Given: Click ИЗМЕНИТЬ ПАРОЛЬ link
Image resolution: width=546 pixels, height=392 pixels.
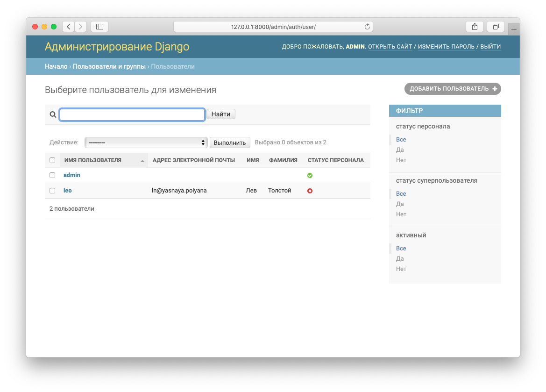Looking at the screenshot, I should pyautogui.click(x=446, y=46).
